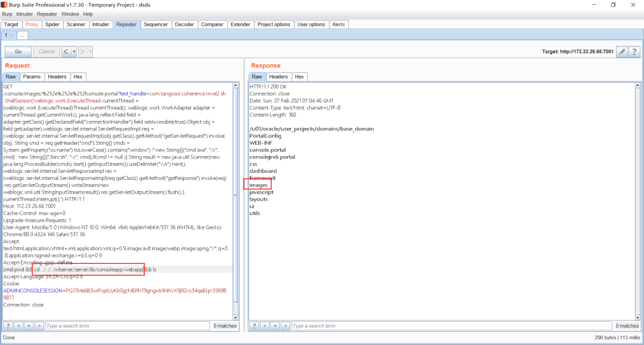644x345 pixels.
Task: Click the Burp Suite application logo icon
Action: pyautogui.click(x=4, y=5)
